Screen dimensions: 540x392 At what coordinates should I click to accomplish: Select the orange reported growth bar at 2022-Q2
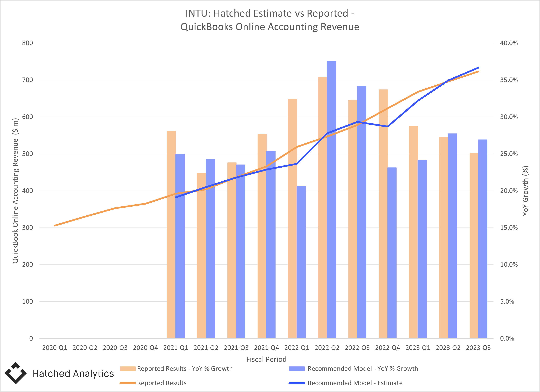click(322, 207)
